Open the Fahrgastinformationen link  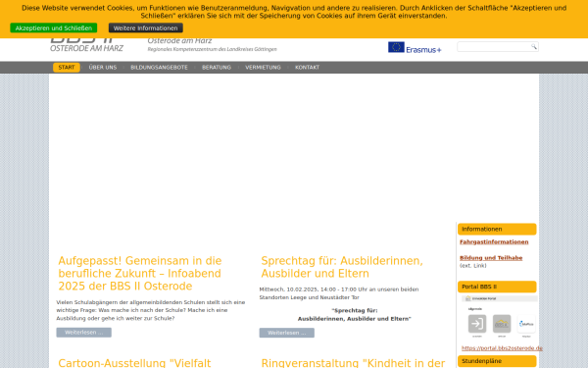tap(494, 241)
